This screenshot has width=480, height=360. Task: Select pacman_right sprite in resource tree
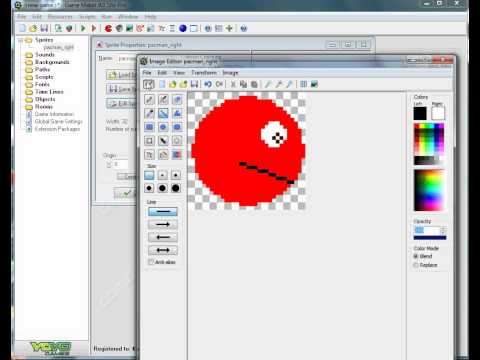pos(58,47)
